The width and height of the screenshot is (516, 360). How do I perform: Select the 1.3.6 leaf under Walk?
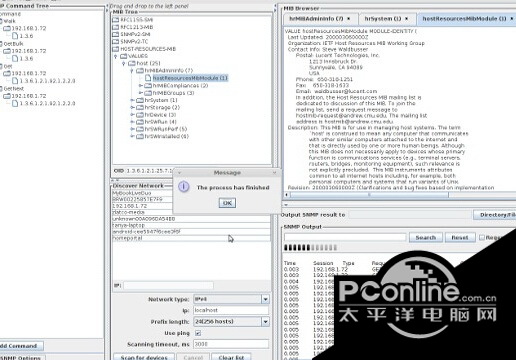click(23, 36)
